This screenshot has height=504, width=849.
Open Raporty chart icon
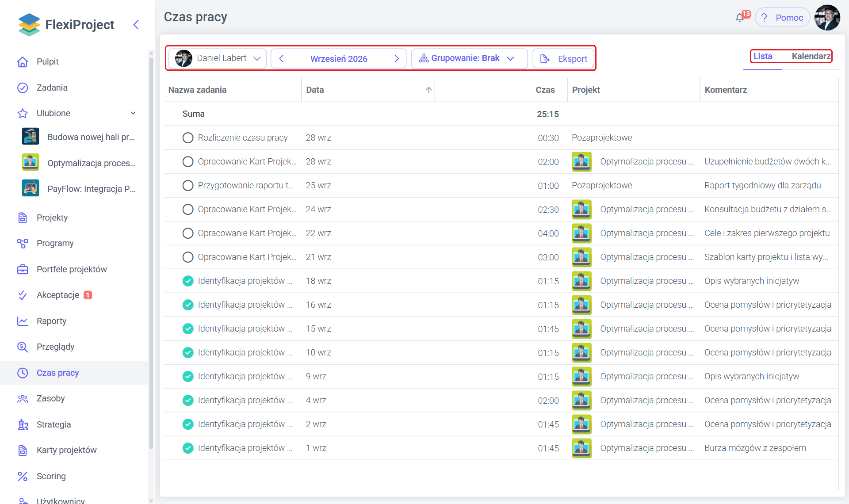(x=23, y=321)
